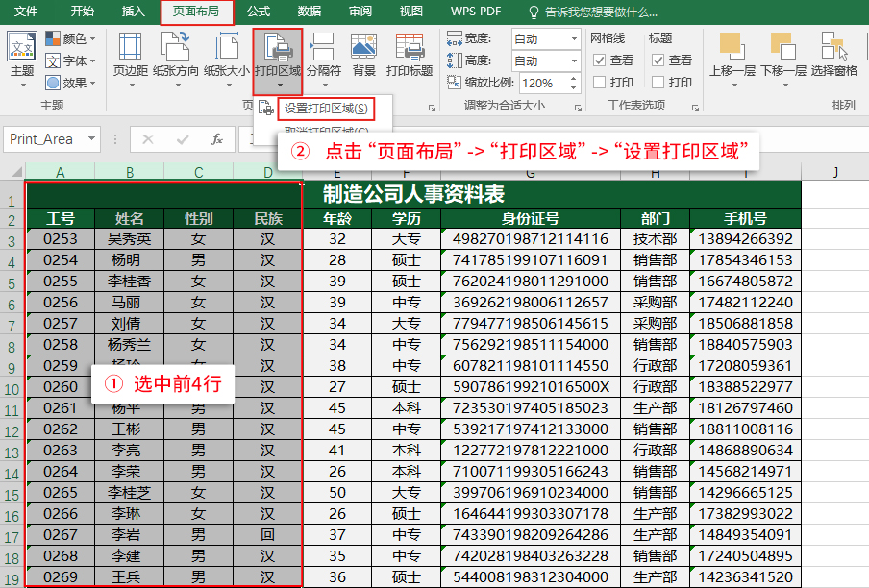
Task: Click the 纸张方向 orientation icon
Action: (175, 46)
